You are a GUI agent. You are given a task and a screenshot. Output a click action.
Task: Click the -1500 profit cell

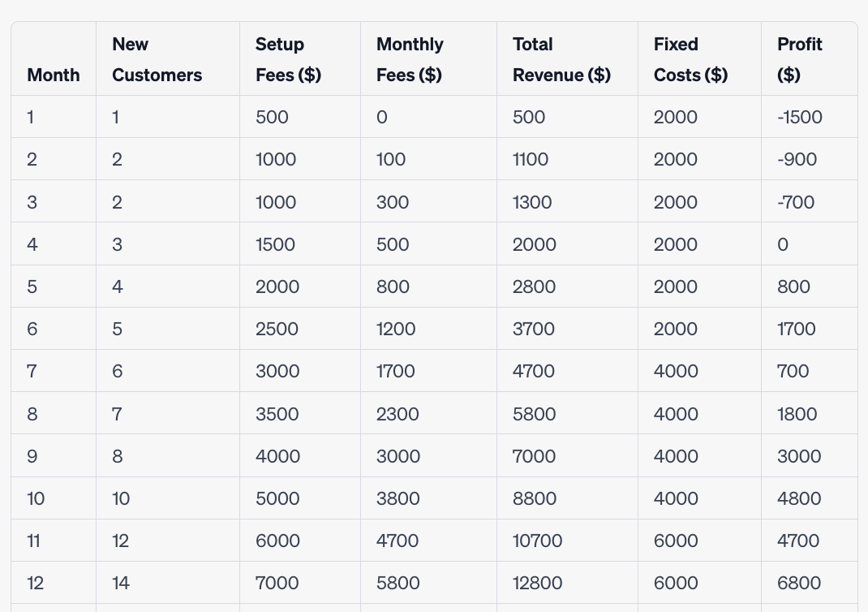click(x=800, y=117)
